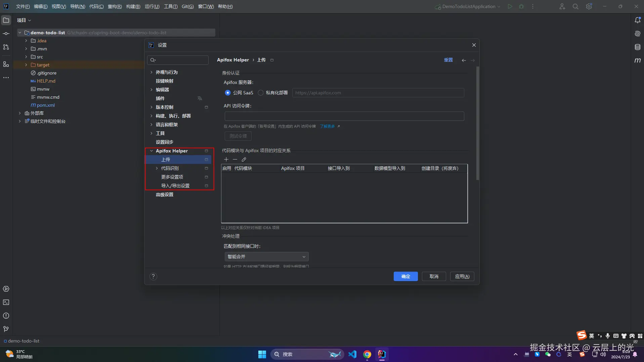Run DemoTodoListApplication with the play icon

click(x=510, y=6)
